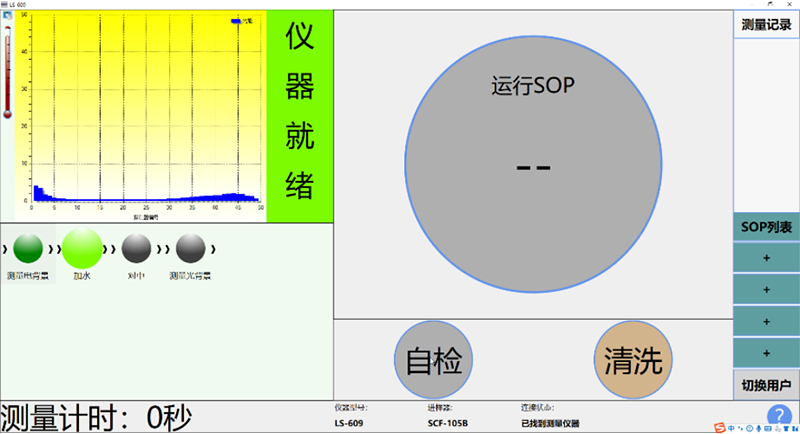The height and width of the screenshot is (434, 800).
Task: Click 切换用户 to switch user
Action: coord(766,385)
